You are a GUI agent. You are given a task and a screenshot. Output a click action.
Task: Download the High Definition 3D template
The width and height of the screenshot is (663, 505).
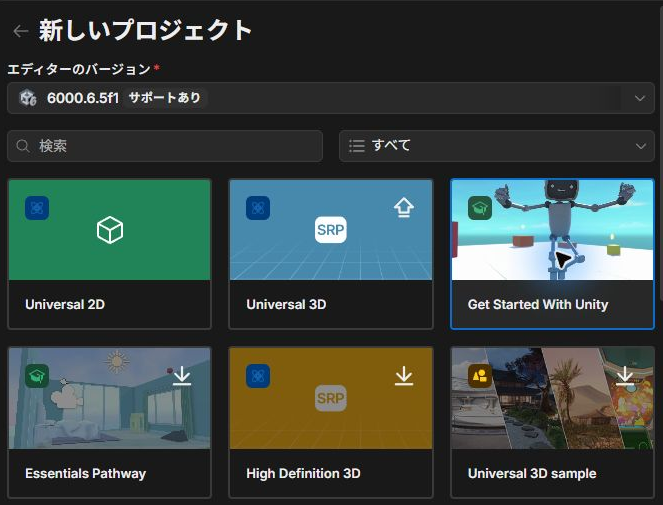click(x=404, y=376)
